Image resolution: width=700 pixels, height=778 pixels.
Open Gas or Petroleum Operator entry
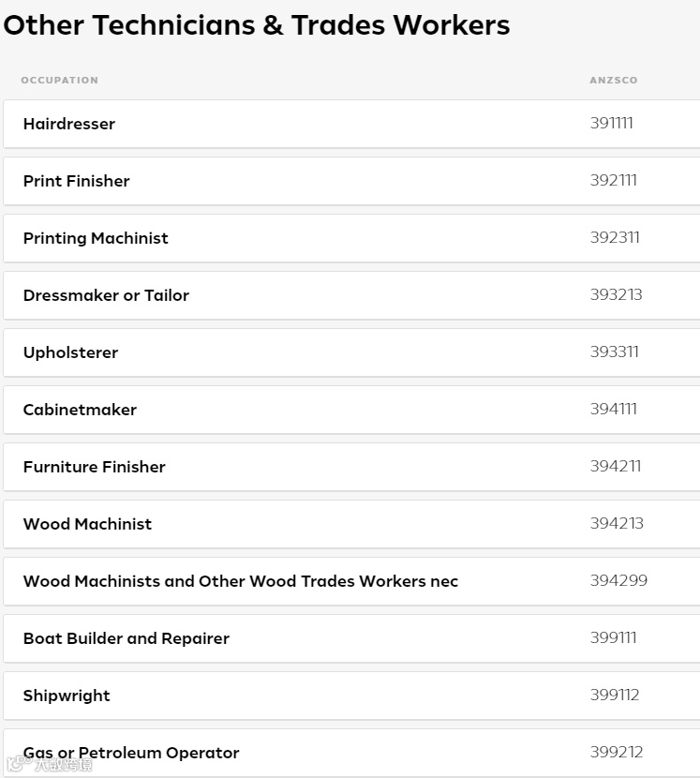pos(131,753)
